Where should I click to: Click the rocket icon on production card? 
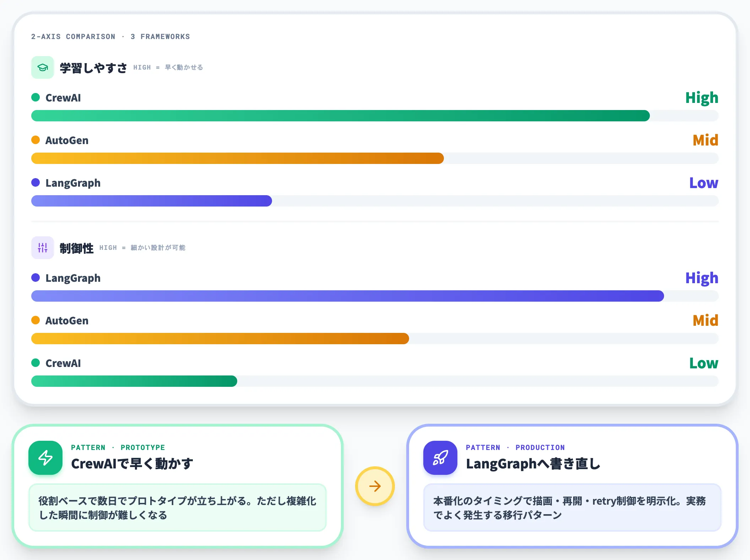(x=440, y=458)
